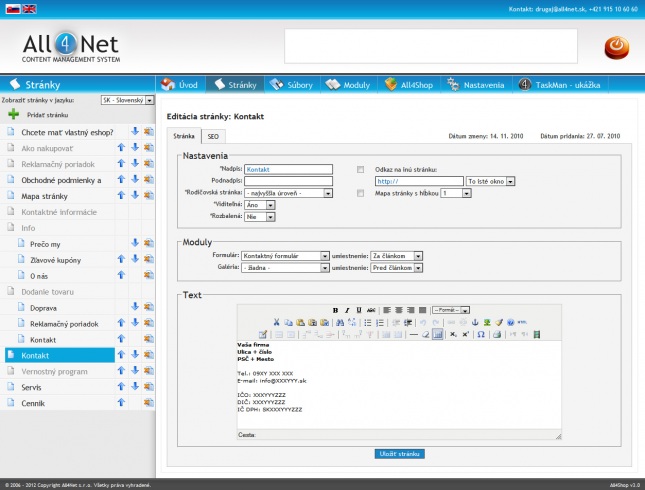The height and width of the screenshot is (490, 645).
Task: Click the bold icon in text editor
Action: (x=334, y=310)
